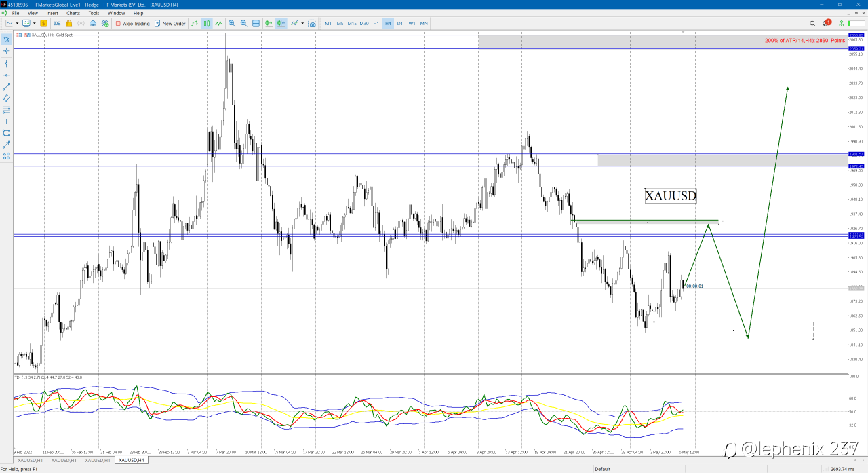Open the Help menu

138,13
